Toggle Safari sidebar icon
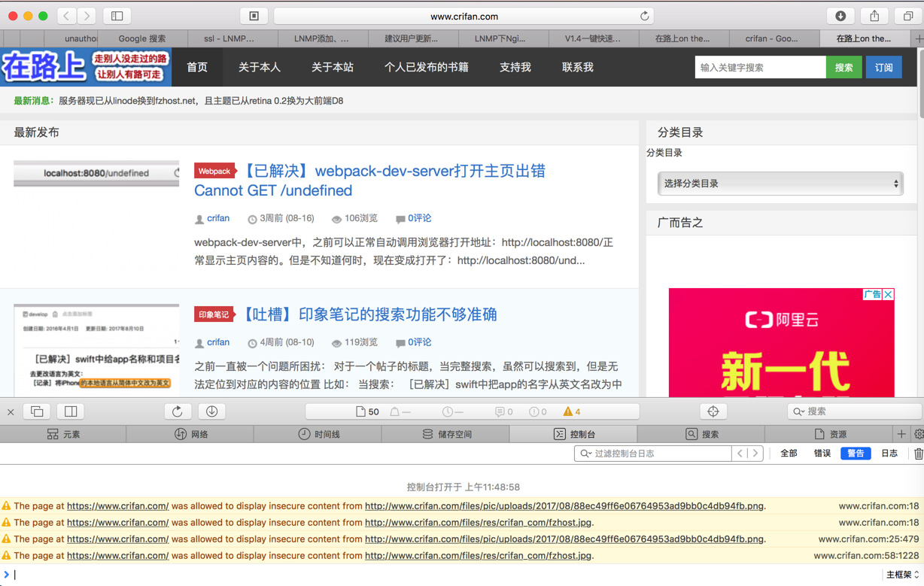924x586 pixels. point(117,16)
